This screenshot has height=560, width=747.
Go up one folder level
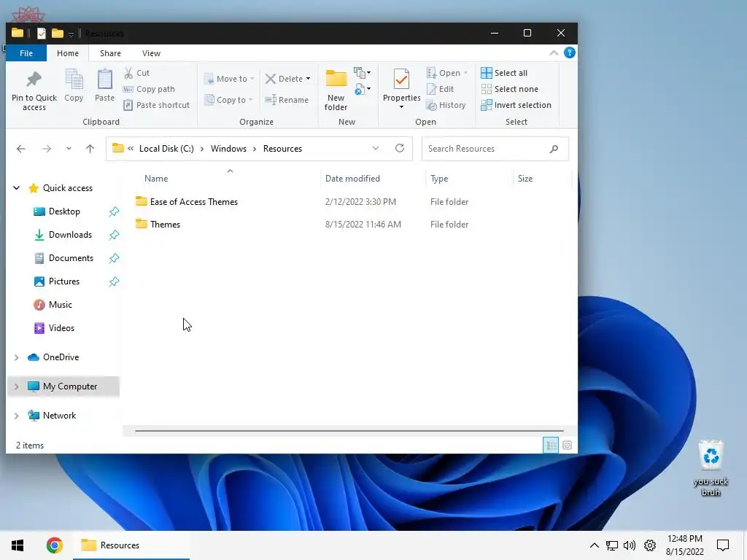(x=90, y=149)
